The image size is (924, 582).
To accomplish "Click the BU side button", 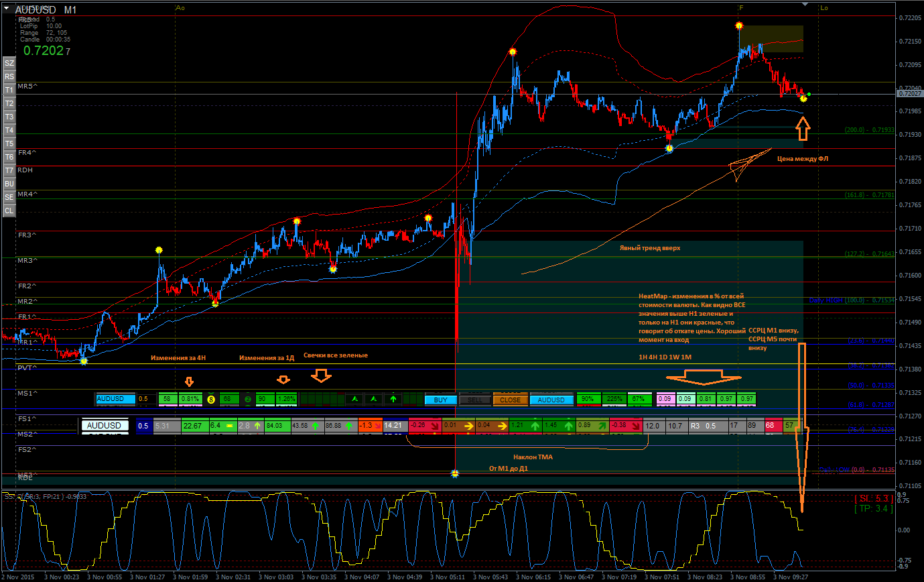I will click(9, 184).
